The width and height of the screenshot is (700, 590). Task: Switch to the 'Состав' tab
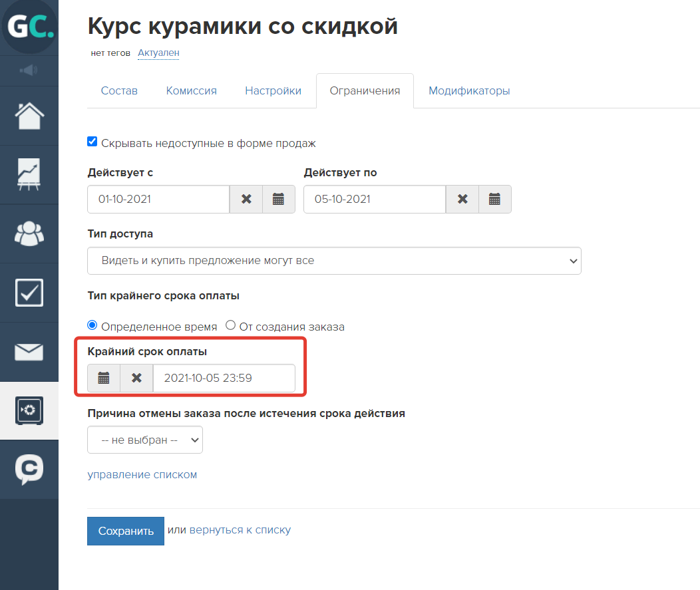pyautogui.click(x=119, y=90)
